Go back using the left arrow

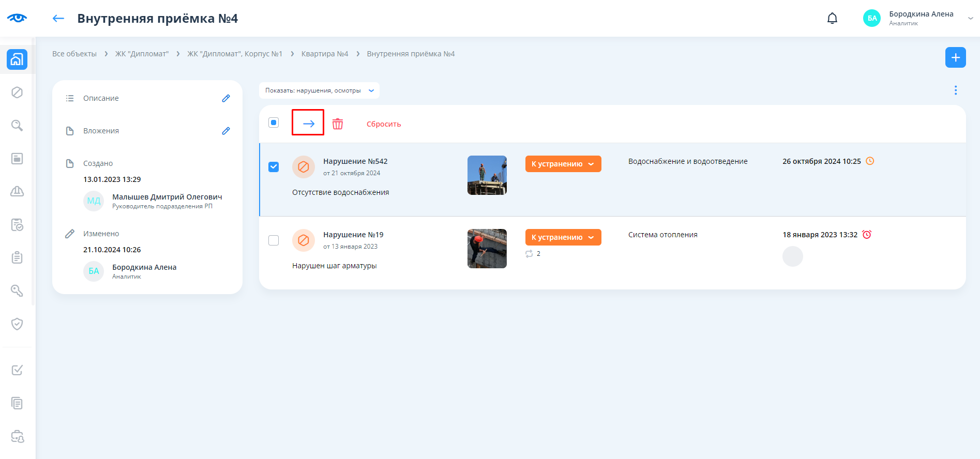point(58,19)
